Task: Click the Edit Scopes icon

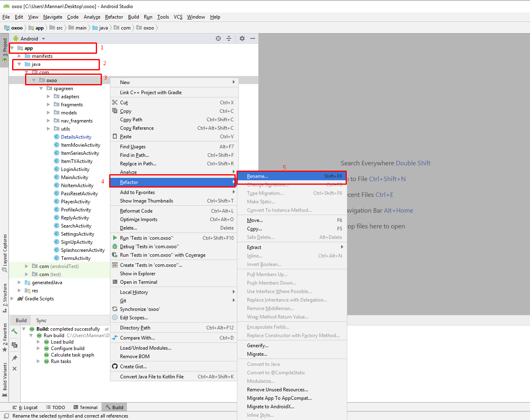Action: point(115,317)
